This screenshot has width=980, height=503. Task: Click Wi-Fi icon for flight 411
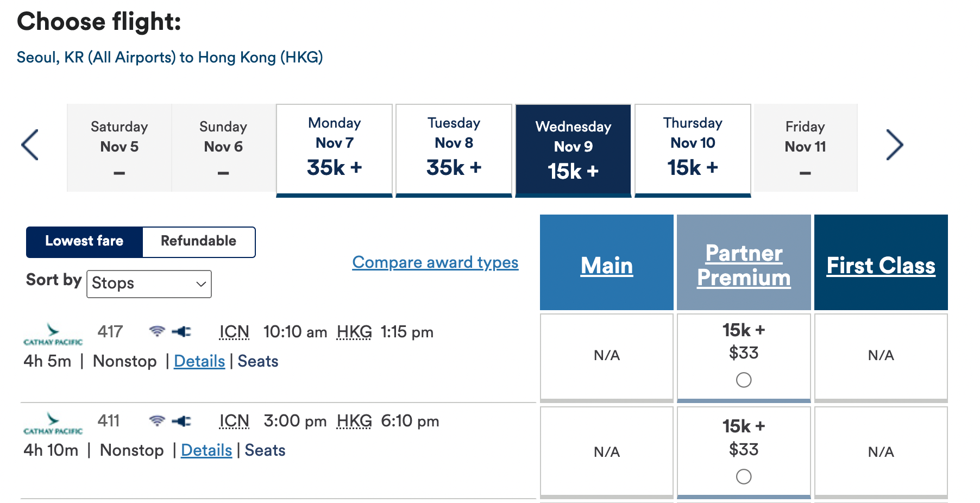pos(157,420)
